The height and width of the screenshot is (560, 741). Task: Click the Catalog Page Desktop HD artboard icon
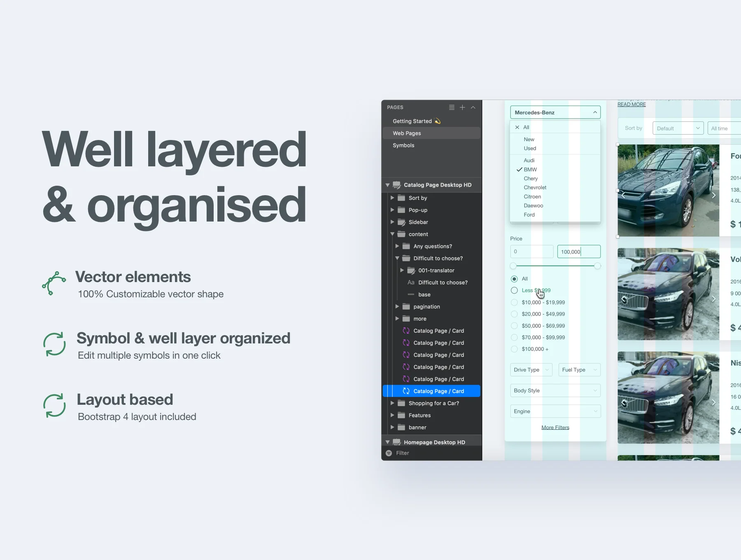pos(397,185)
